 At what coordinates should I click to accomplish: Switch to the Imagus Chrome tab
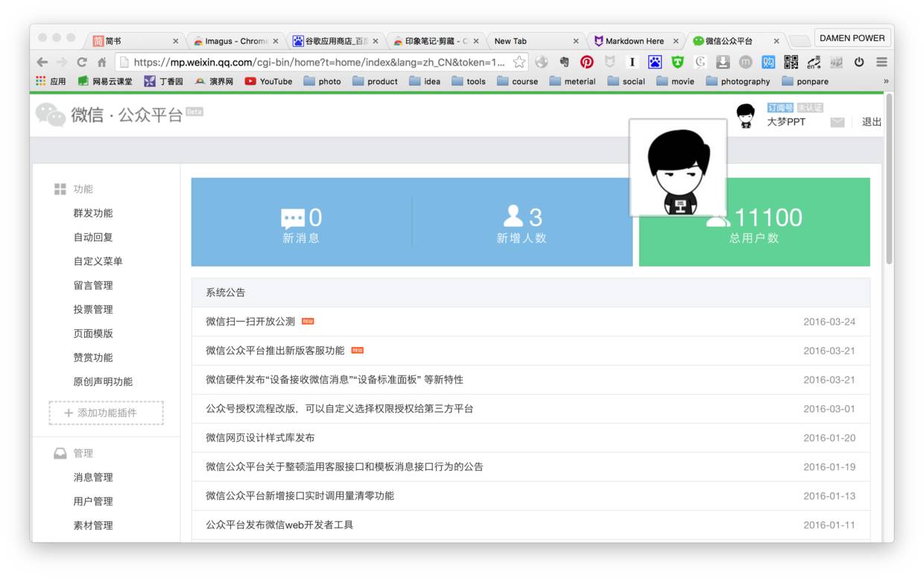235,41
